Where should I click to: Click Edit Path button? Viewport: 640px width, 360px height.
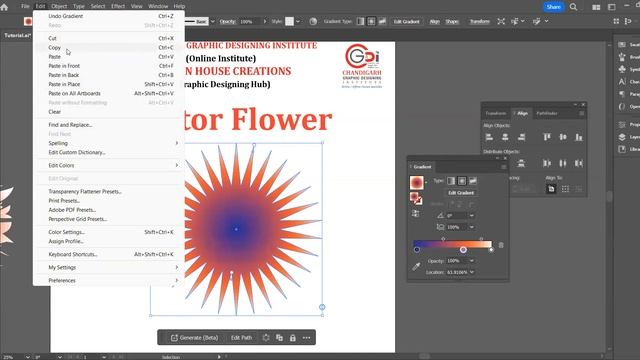(x=241, y=338)
